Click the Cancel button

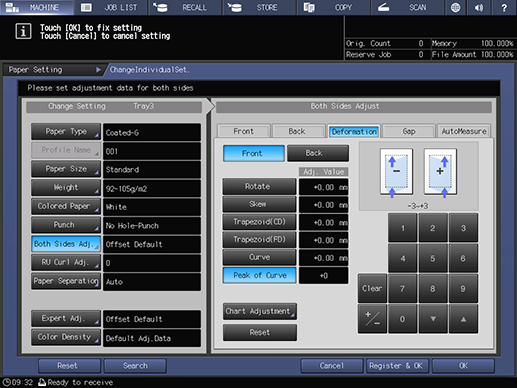332,366
